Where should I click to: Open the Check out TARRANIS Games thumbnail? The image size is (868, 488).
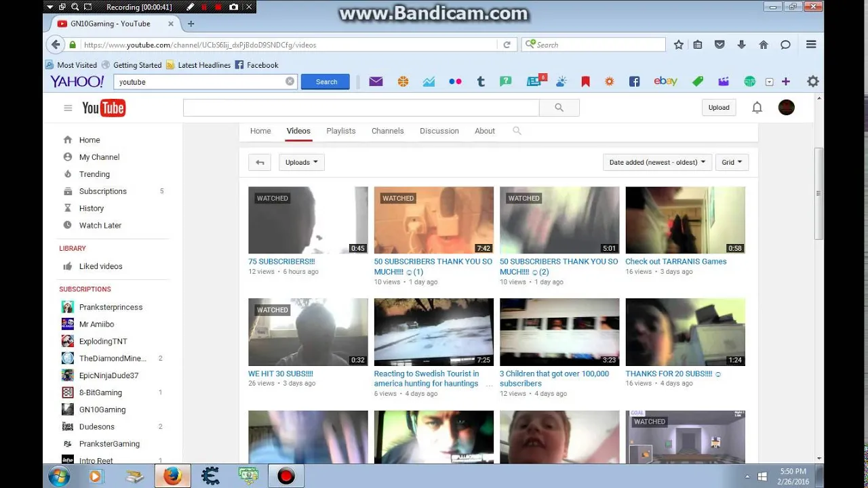click(685, 220)
